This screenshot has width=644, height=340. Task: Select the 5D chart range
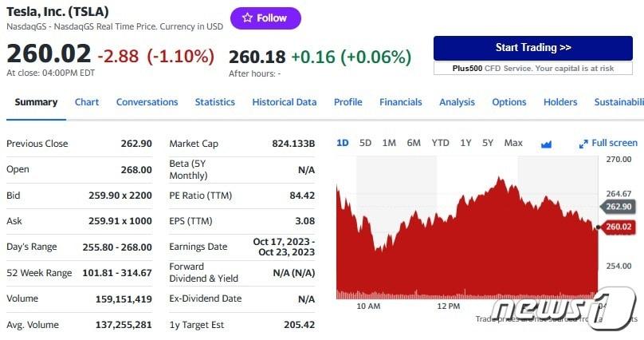(365, 143)
